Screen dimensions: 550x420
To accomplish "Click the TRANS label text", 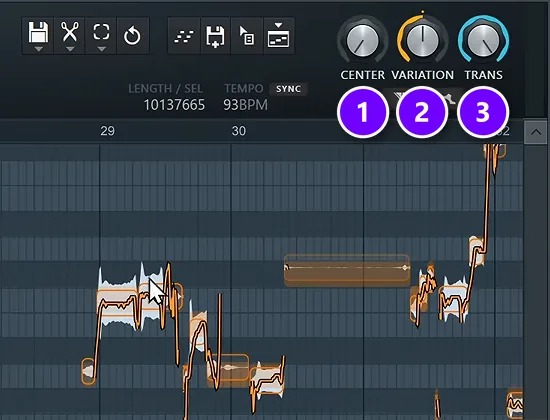I will 484,75.
